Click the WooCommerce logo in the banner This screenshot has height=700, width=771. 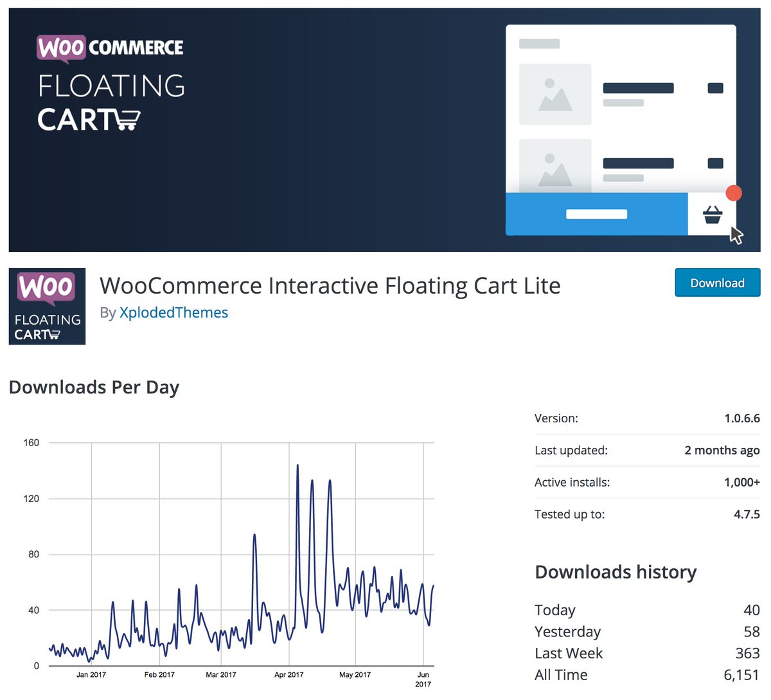(110, 48)
